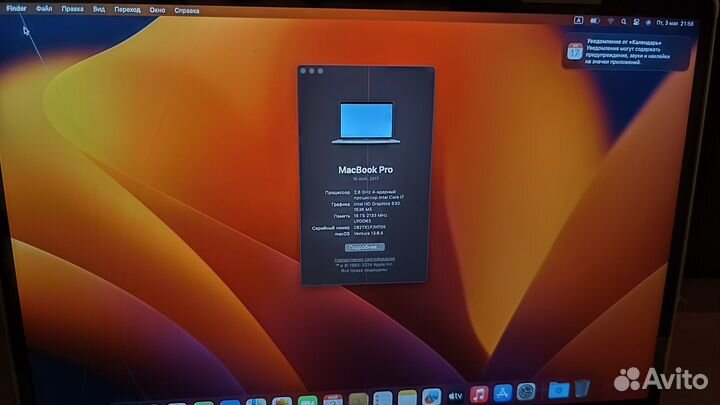Open Spotlight search magnifier icon

pos(623,22)
